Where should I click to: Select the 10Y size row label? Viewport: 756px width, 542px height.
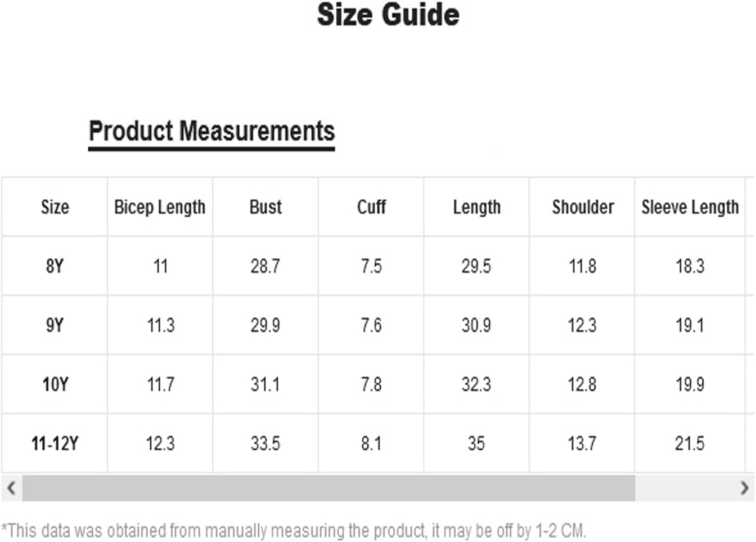coord(55,384)
